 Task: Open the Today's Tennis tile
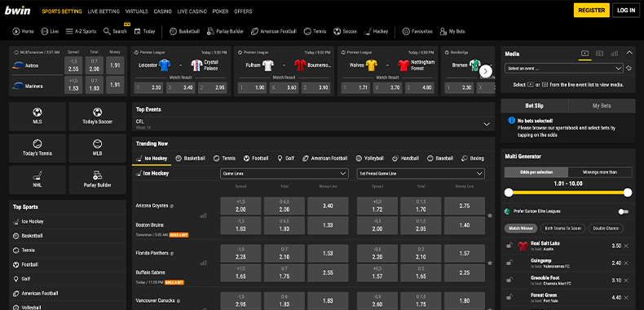click(x=37, y=148)
